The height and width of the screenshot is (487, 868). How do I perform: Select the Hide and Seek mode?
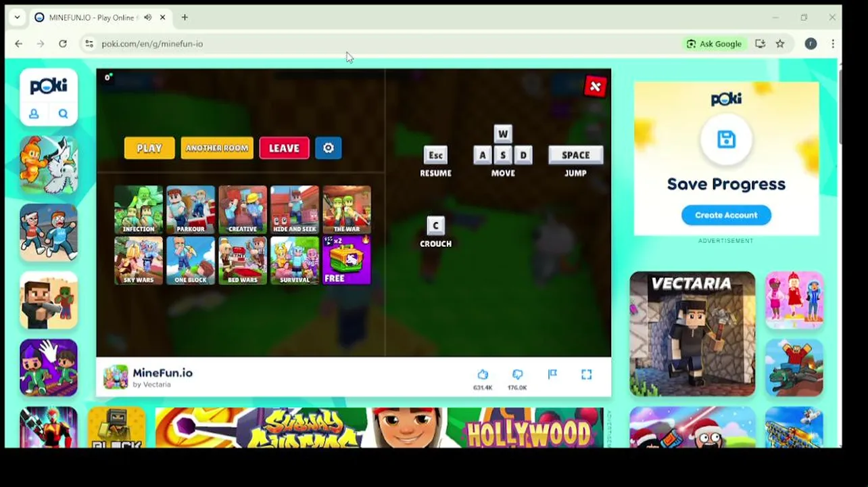(295, 210)
